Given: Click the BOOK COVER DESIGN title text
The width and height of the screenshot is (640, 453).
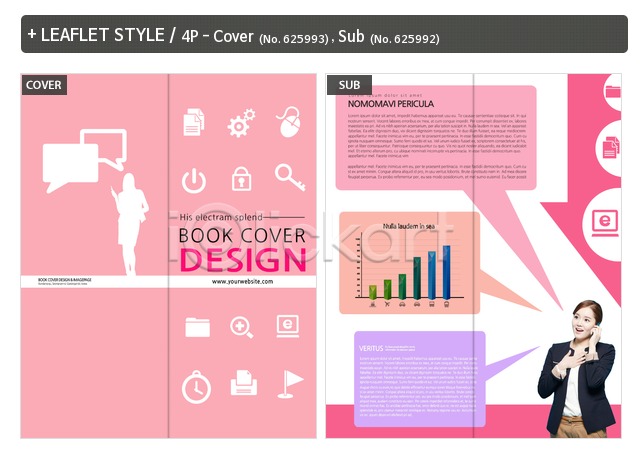Looking at the screenshot, I should coord(242,248).
